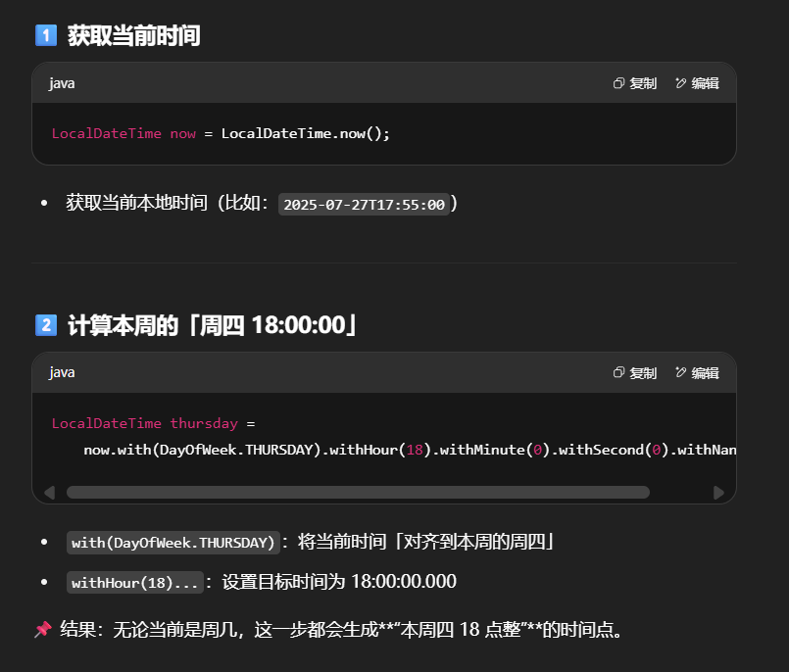Click the number 2 emoji beside 计算本周的
Viewport: 789px width, 672px height.
(x=45, y=325)
